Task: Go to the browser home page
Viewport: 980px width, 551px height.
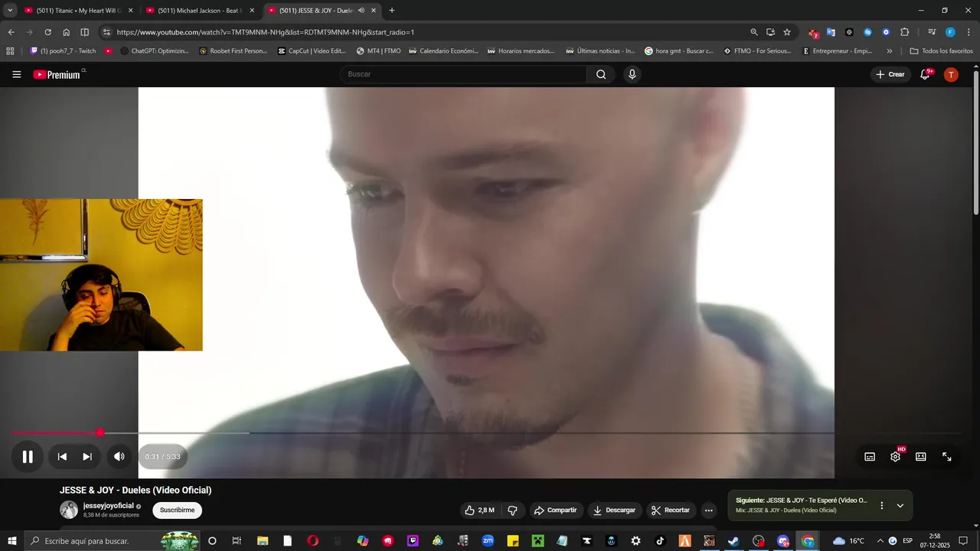Action: pos(66,32)
